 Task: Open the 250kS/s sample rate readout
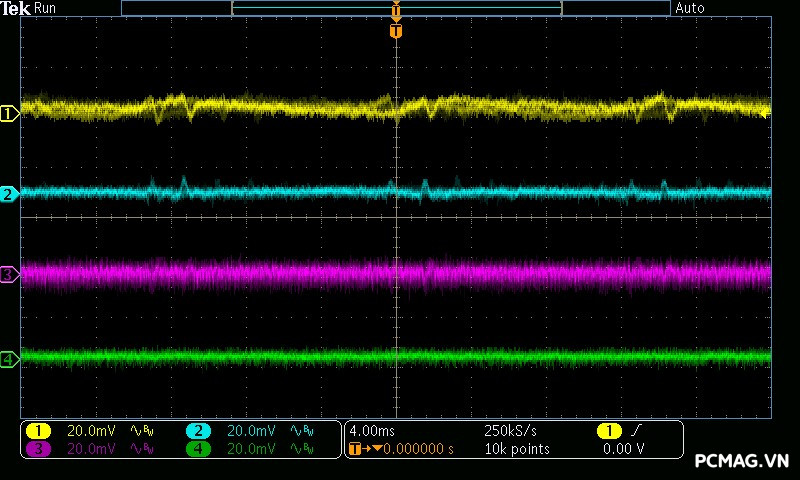point(510,431)
